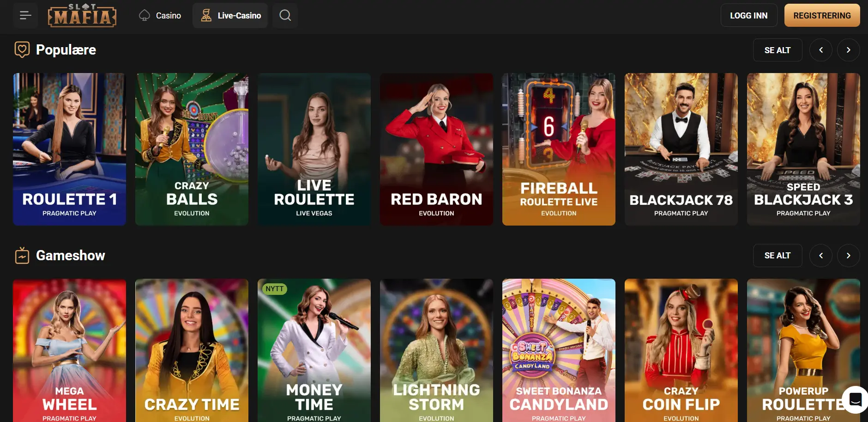
Task: Open the live chat bubble icon
Action: (x=855, y=399)
